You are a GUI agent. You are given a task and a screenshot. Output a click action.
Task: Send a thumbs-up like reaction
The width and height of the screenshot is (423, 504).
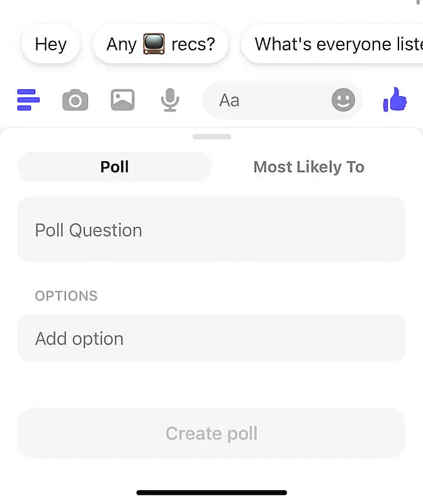[x=395, y=100]
